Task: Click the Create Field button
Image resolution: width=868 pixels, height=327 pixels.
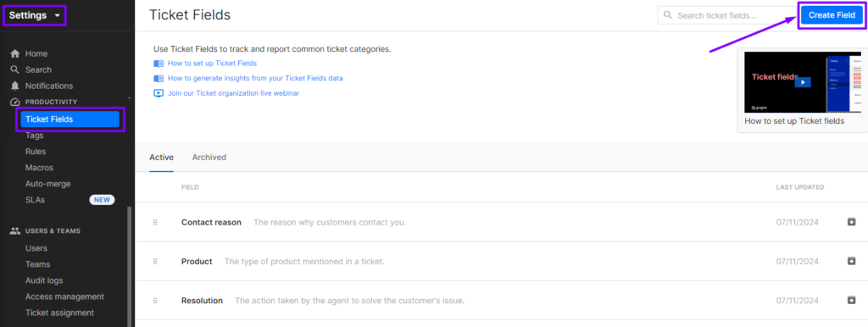Action: pos(832,15)
